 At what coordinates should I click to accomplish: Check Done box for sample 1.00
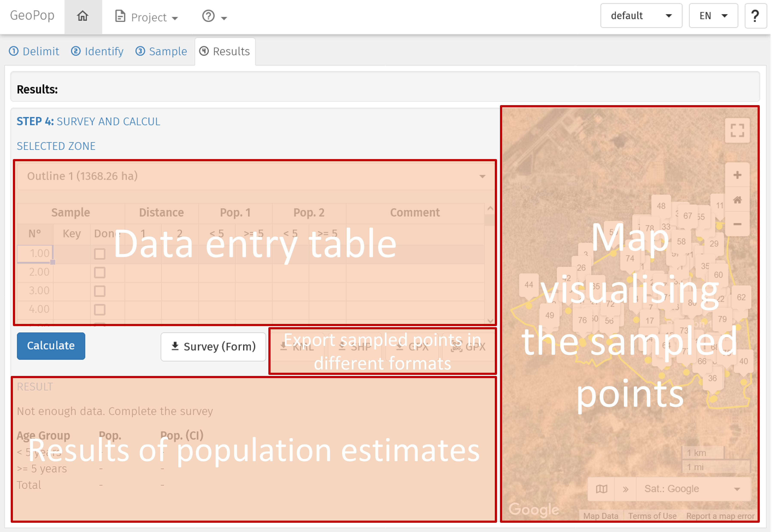[x=99, y=254]
